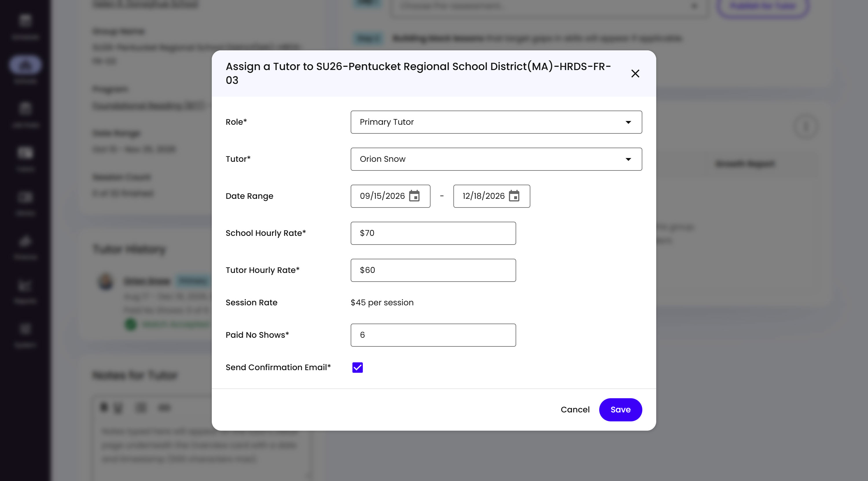The height and width of the screenshot is (481, 868).
Task: Close the Assign a Tutor dialog
Action: [x=635, y=74]
